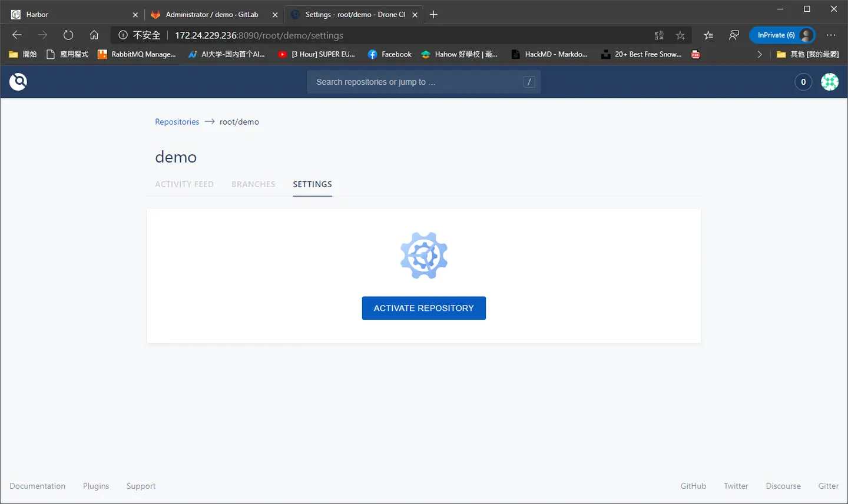Open the new tab plus button

(x=434, y=15)
